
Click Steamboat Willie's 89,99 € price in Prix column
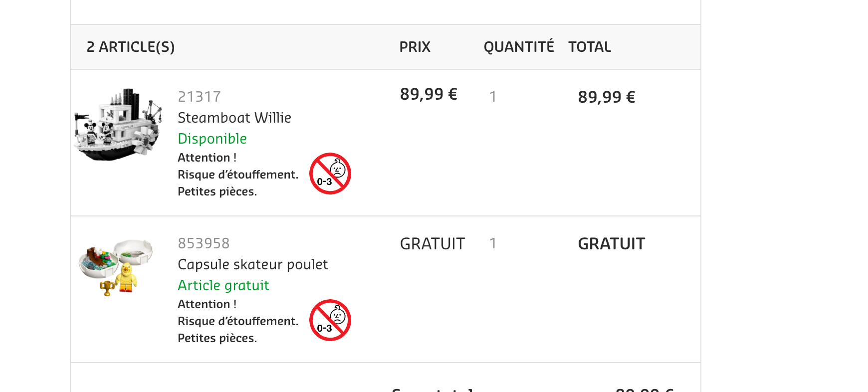pos(428,94)
